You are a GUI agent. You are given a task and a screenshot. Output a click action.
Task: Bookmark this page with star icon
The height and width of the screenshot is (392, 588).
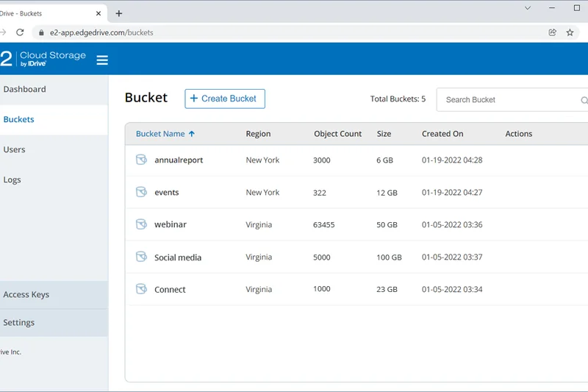coord(570,32)
